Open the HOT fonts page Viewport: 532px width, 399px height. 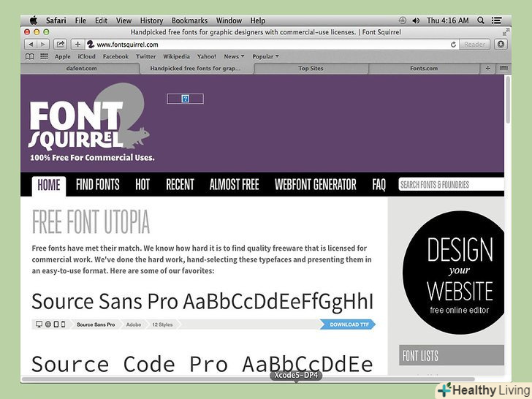142,185
